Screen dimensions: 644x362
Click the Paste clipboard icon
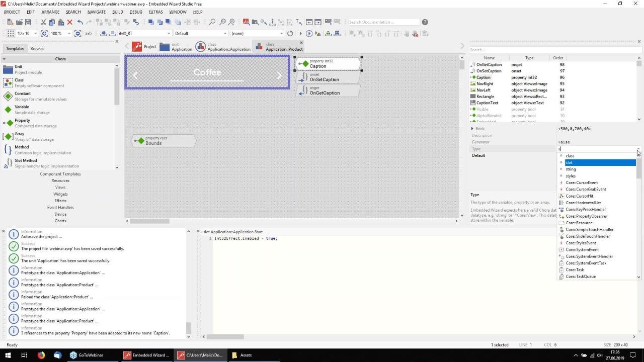(x=61, y=22)
